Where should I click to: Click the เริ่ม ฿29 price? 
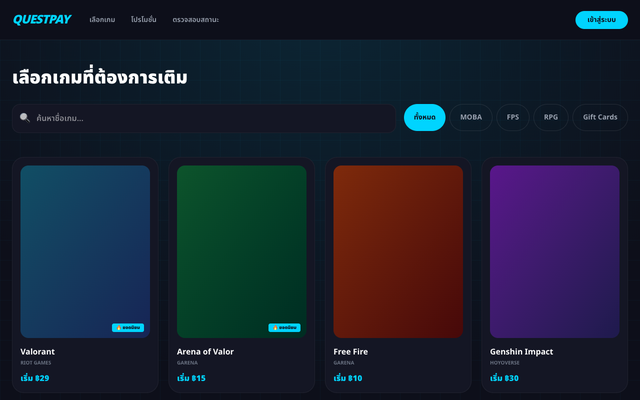coord(35,378)
